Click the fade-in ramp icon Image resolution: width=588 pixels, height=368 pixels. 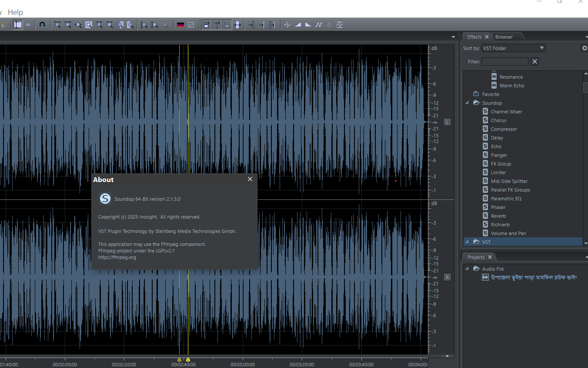[x=298, y=25]
